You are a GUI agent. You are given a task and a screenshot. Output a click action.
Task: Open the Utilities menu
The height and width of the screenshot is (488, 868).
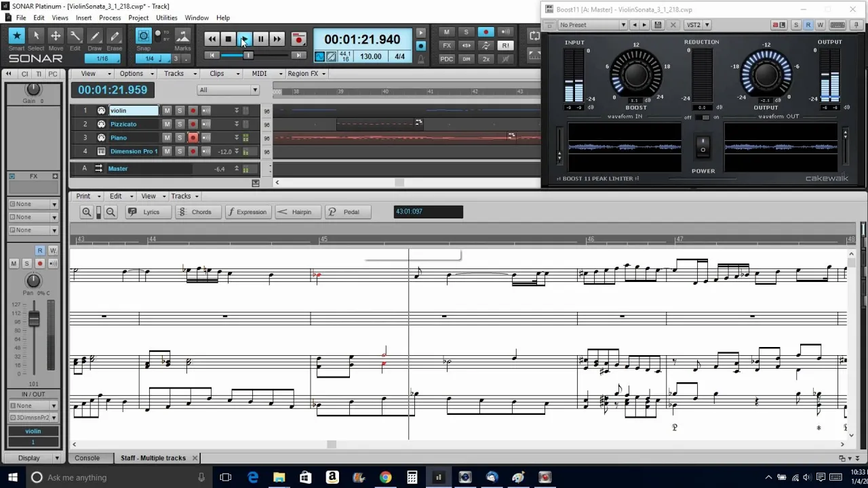tap(166, 18)
